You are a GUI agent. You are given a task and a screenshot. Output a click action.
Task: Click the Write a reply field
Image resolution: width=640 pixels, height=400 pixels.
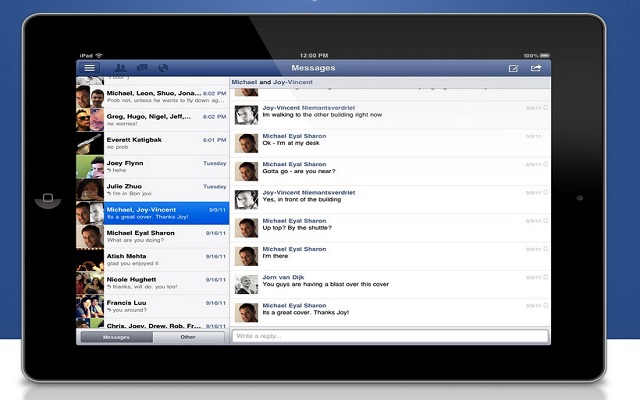point(390,336)
